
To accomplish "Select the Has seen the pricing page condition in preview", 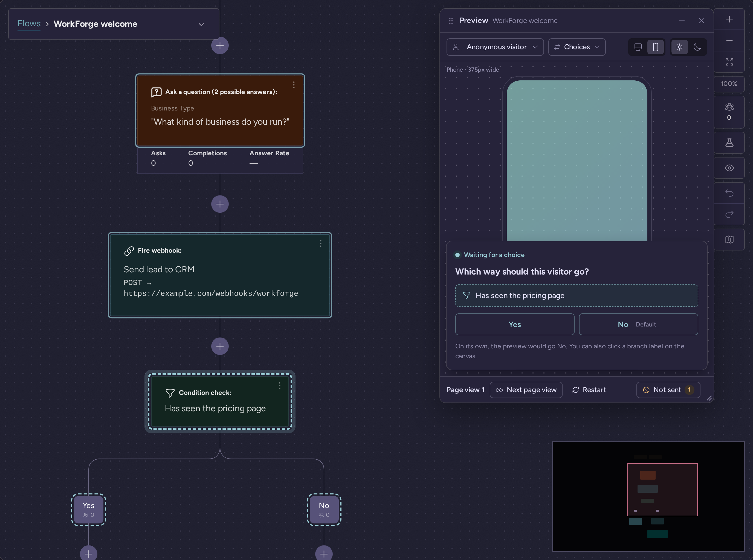I will point(576,296).
